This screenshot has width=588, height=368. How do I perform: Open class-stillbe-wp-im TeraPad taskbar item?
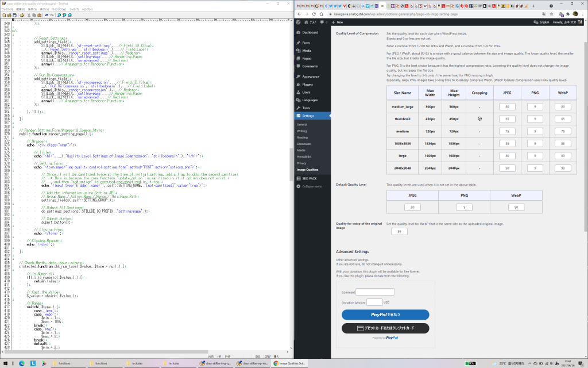[x=253, y=363]
